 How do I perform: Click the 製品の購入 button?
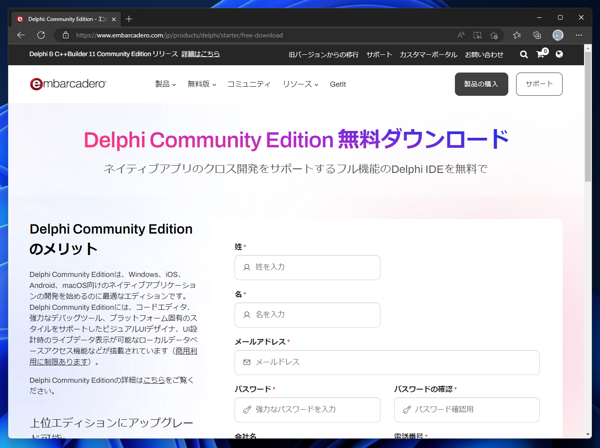[x=481, y=84]
